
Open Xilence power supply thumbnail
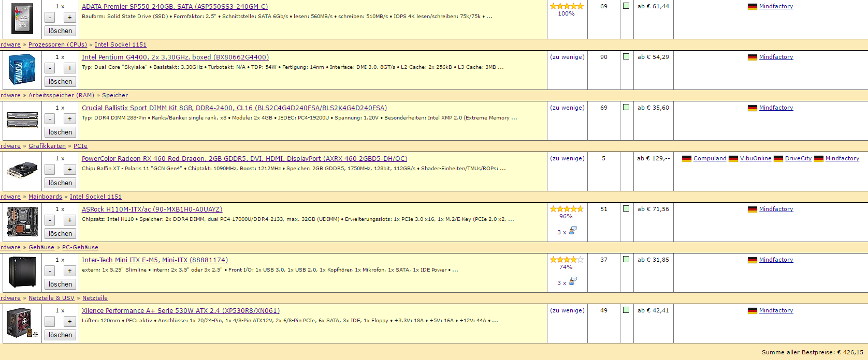click(22, 323)
